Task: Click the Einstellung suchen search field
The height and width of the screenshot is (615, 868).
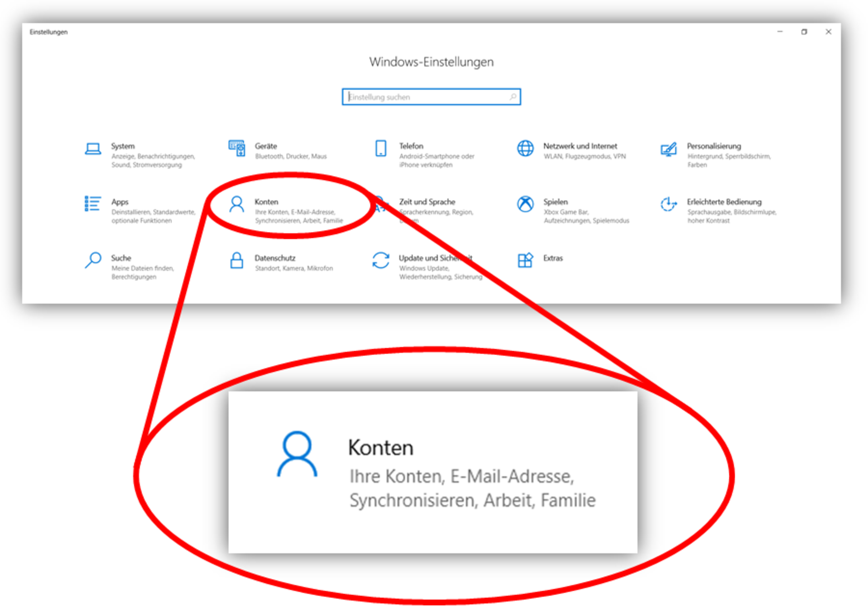Action: click(431, 97)
